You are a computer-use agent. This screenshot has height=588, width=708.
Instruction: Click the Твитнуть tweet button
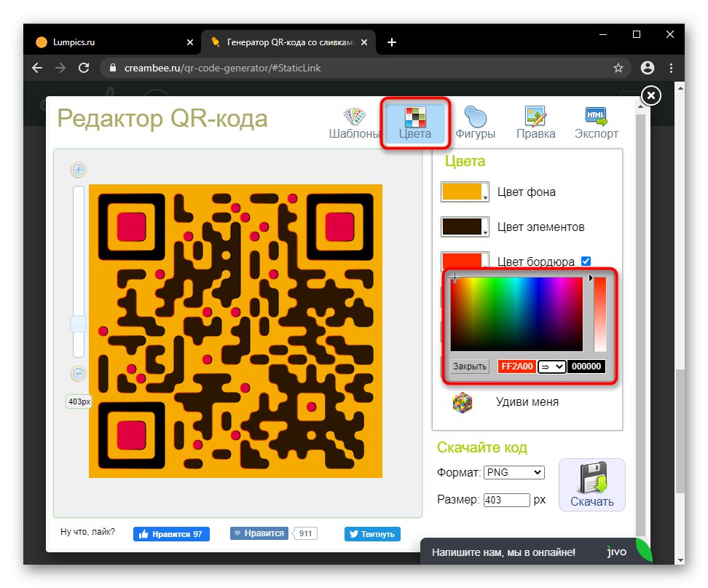[x=372, y=534]
